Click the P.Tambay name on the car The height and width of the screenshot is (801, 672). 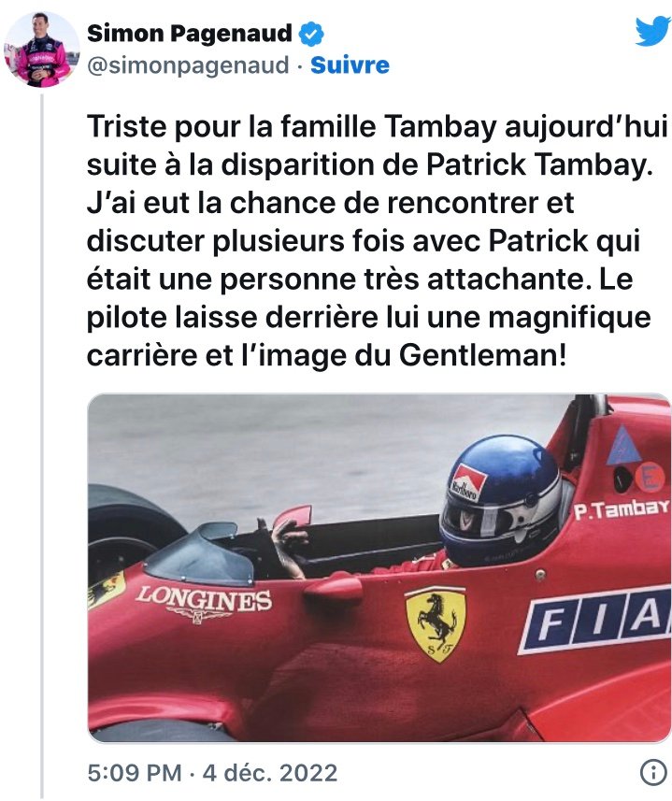pyautogui.click(x=621, y=509)
